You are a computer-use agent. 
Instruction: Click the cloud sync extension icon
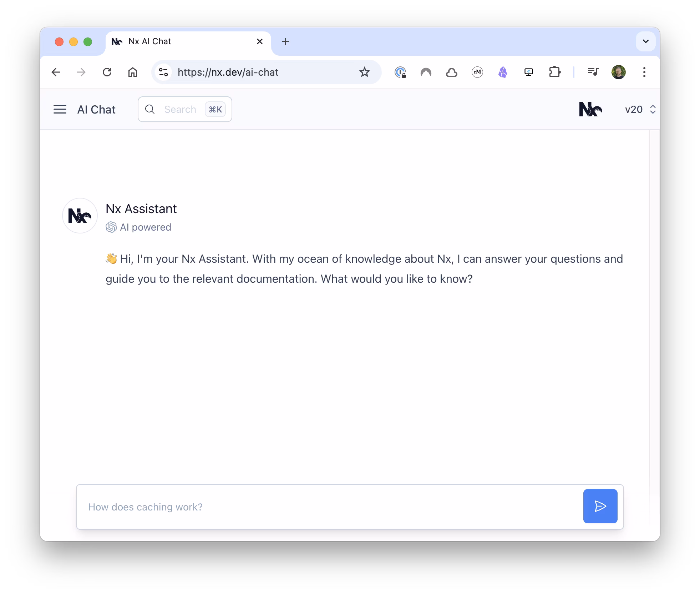point(451,72)
